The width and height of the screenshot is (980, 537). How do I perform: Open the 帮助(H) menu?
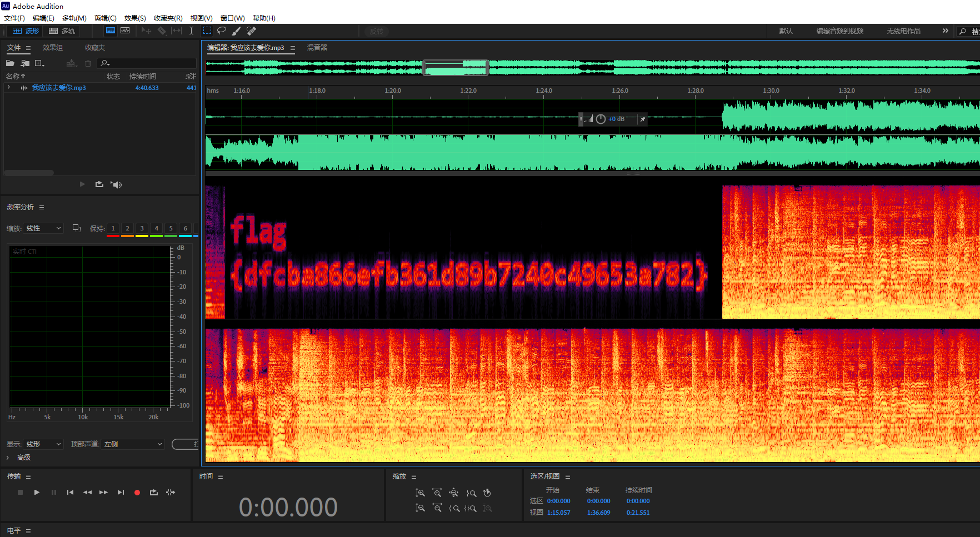pos(264,18)
